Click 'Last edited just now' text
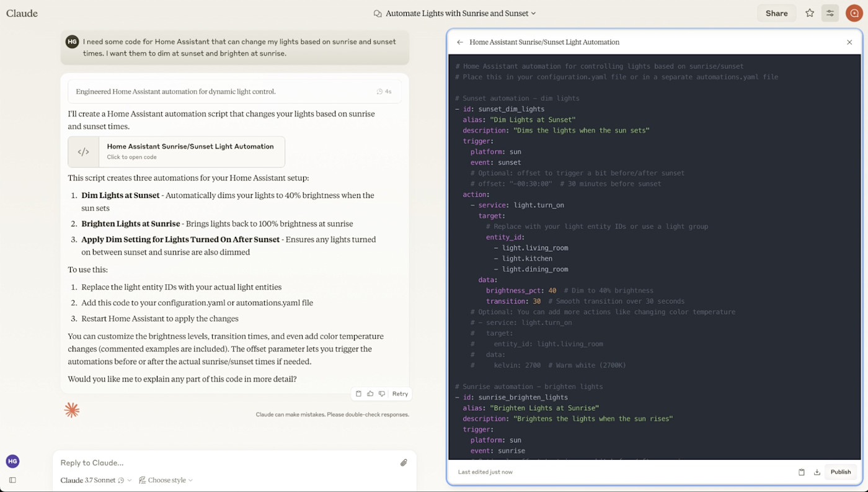868x492 pixels. click(x=485, y=472)
